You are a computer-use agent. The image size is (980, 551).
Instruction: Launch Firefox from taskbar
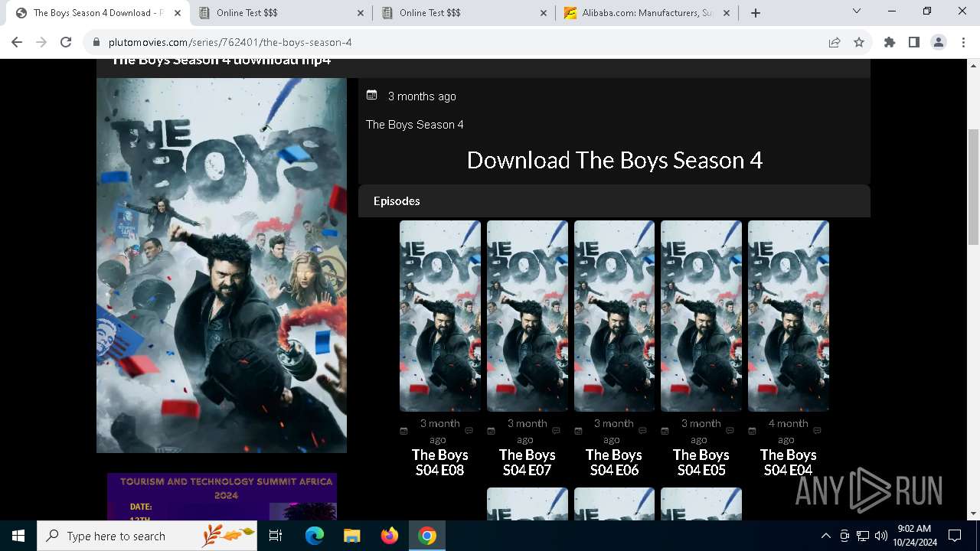[x=390, y=536]
